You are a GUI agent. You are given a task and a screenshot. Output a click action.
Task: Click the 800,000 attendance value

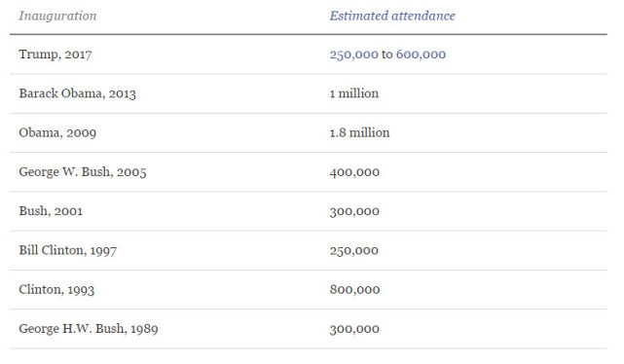tap(354, 290)
